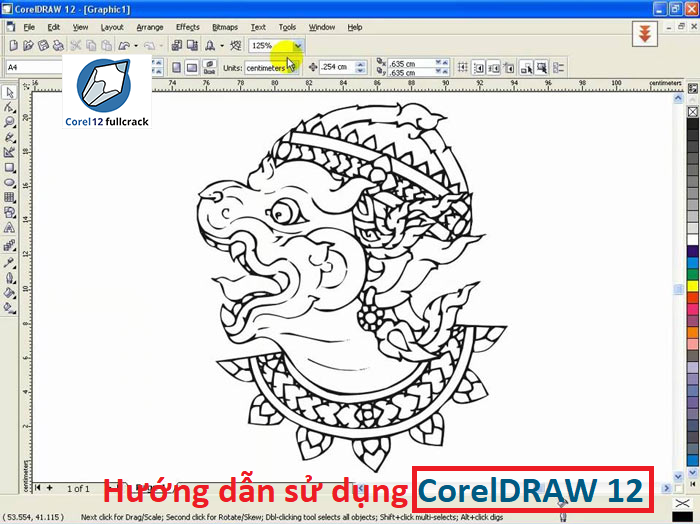Open the Help menu

354,27
